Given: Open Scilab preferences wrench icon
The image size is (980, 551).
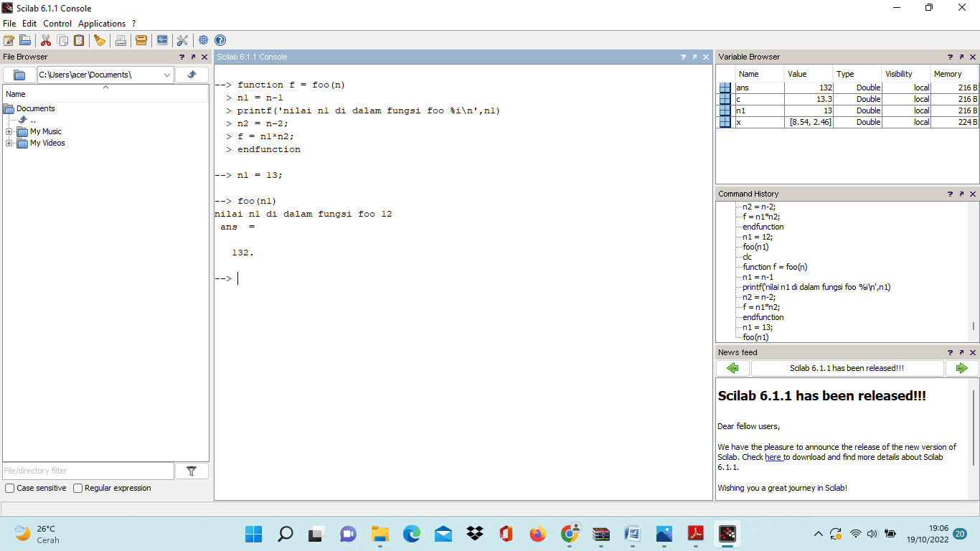Looking at the screenshot, I should pos(182,40).
